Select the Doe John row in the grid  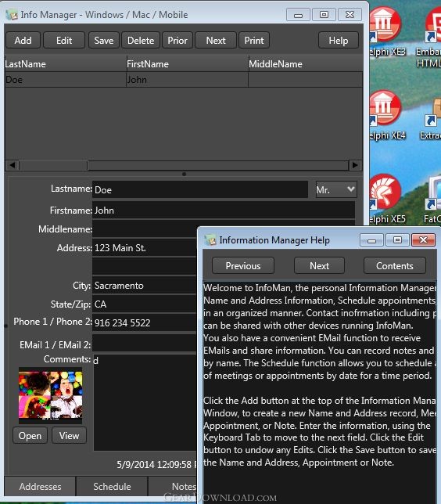(184, 80)
